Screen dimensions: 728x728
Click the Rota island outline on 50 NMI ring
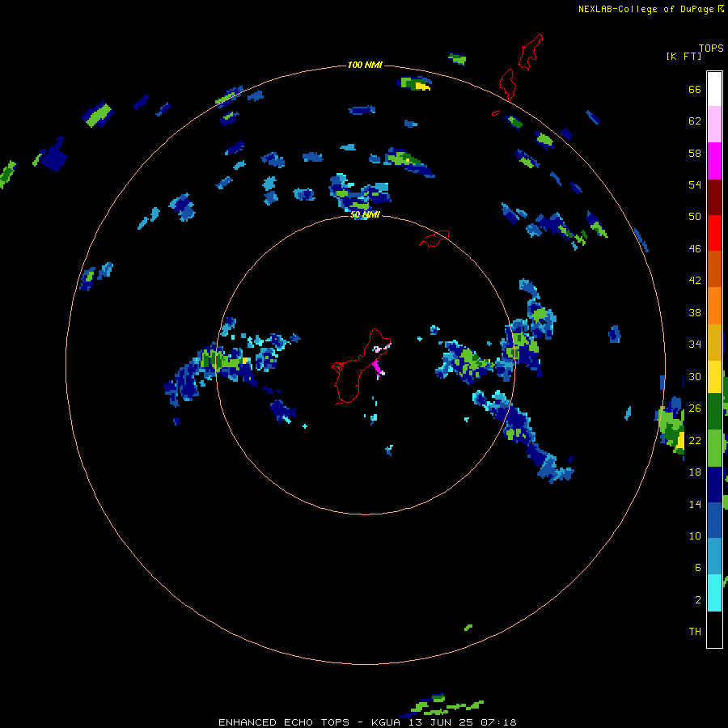click(434, 239)
